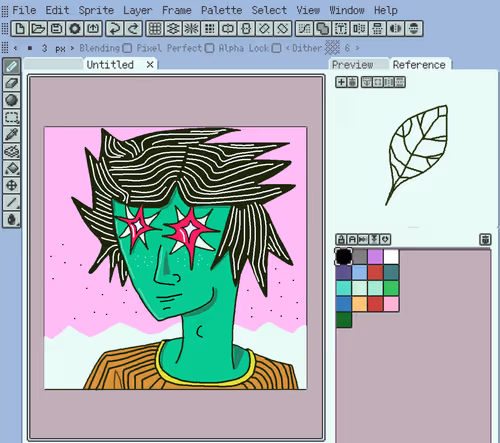Select the Pencil tool
Screen dimensions: 500x443
12,66
